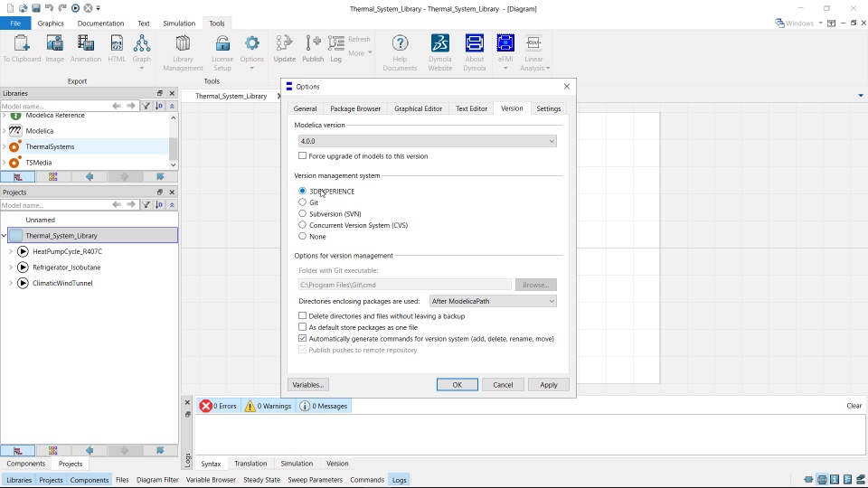Select Subversion (SVN) radio option
This screenshot has height=488, width=868.
pos(302,213)
